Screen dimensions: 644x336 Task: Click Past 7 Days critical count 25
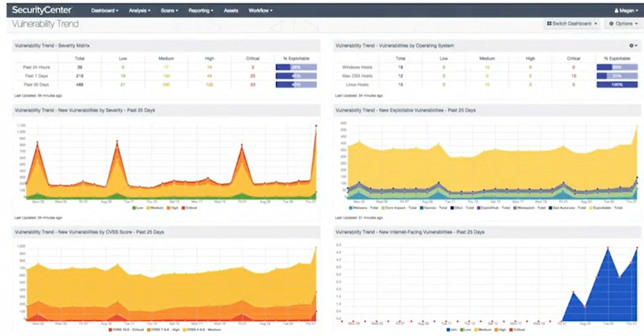click(x=253, y=76)
